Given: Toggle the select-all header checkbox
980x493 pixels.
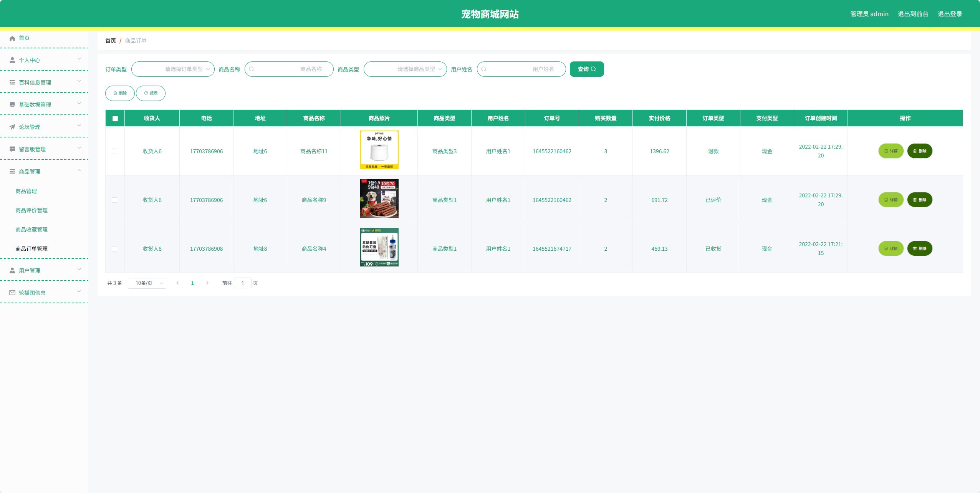Looking at the screenshot, I should point(115,119).
